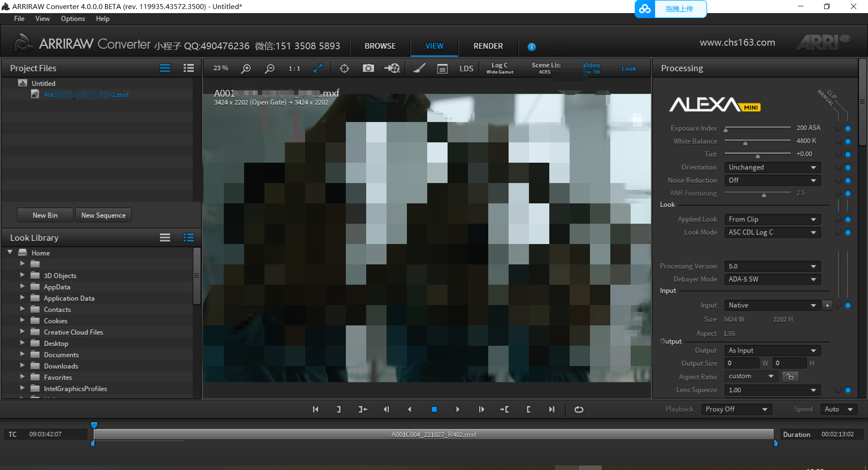The image size is (868, 470).
Task: Open the Processing Version dropdown
Action: pos(772,267)
